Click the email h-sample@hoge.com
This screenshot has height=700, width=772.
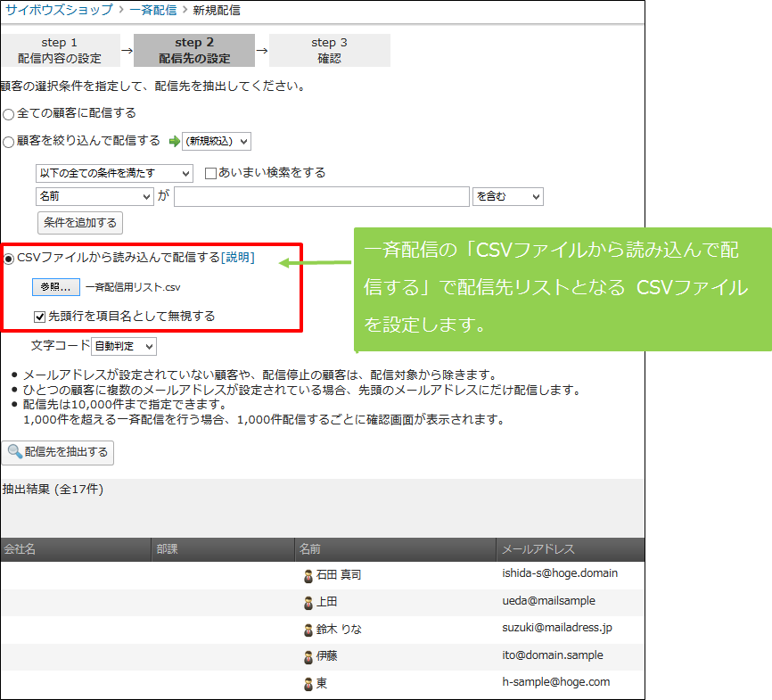click(x=556, y=682)
